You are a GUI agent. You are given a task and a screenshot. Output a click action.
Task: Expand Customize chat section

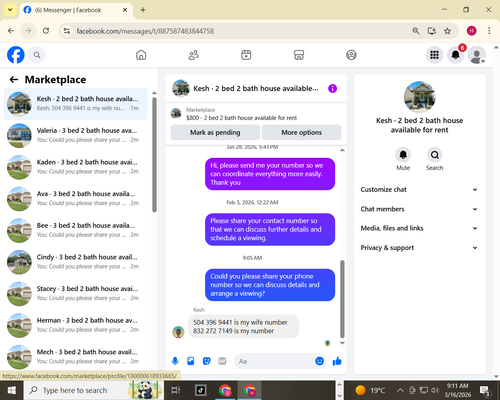tap(419, 190)
